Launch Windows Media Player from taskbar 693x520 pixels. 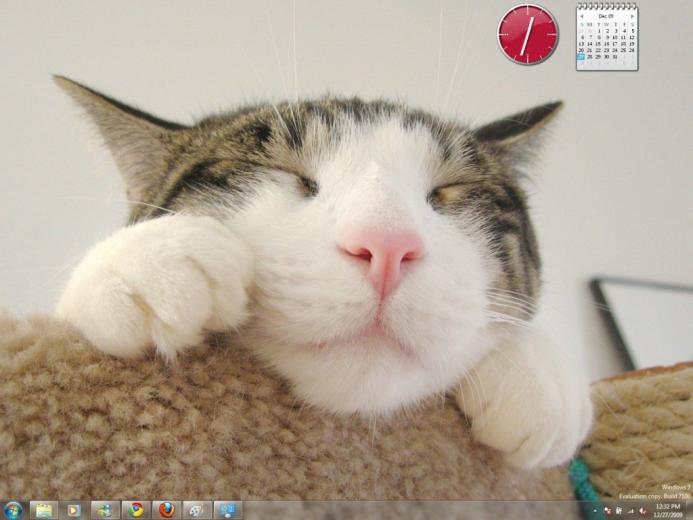point(73,511)
